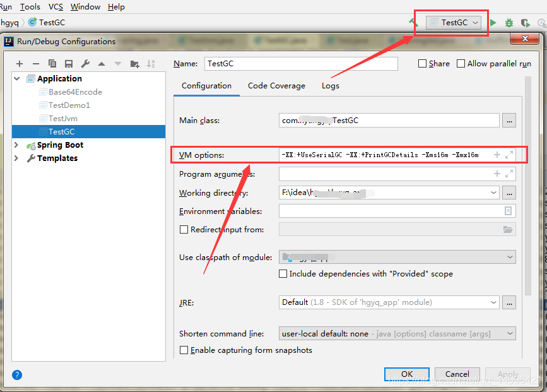Click the green hammer Build icon

click(x=414, y=23)
